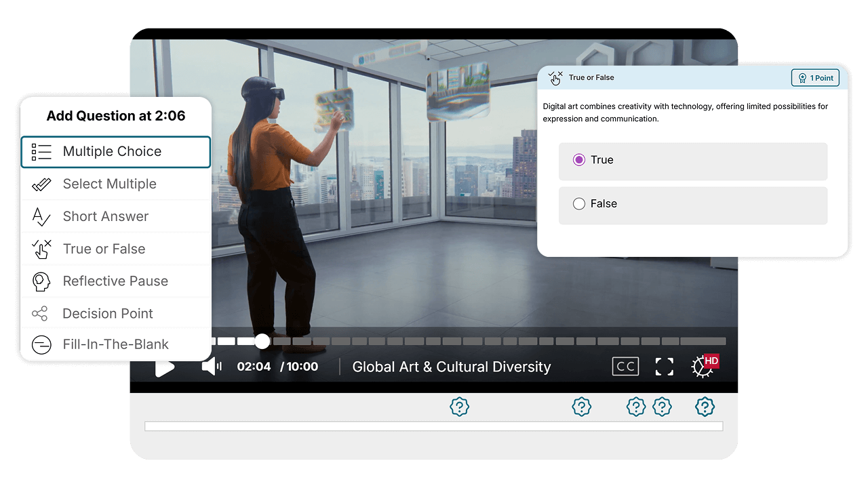Screen dimensions: 868x488
Task: Play the video
Action: pyautogui.click(x=165, y=366)
